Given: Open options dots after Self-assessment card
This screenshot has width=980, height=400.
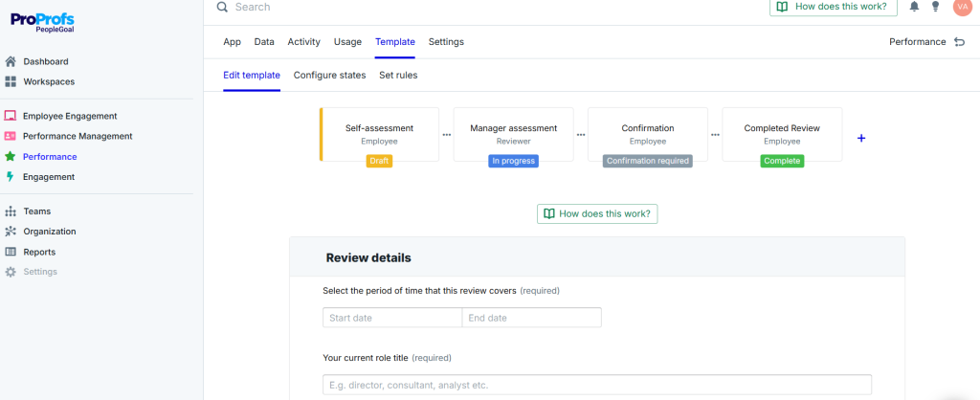Looking at the screenshot, I should click(446, 134).
